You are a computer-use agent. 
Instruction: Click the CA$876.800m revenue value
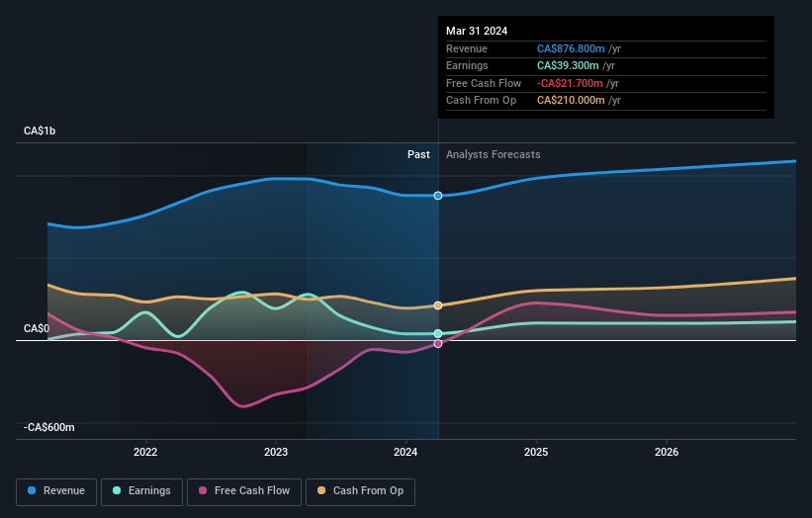571,48
